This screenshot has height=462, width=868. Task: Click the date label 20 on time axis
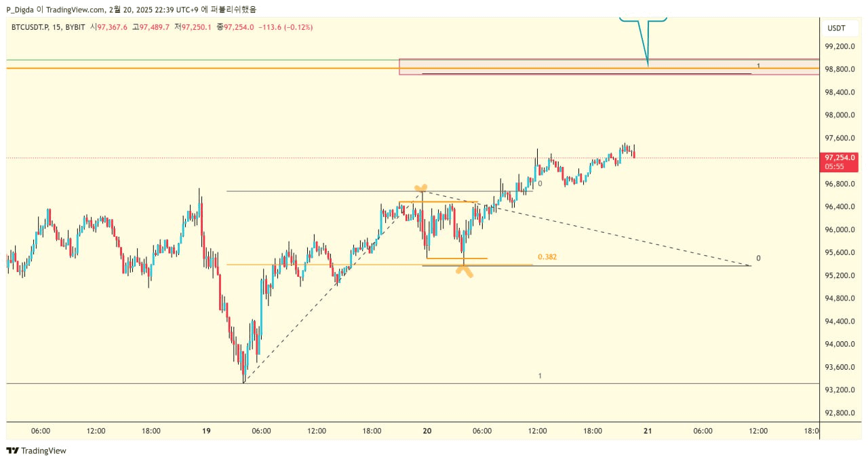[427, 431]
